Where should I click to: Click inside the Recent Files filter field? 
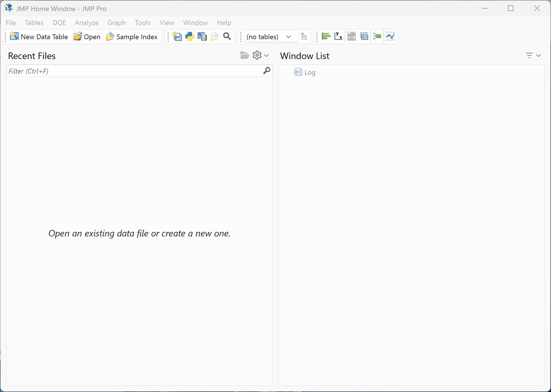[133, 71]
